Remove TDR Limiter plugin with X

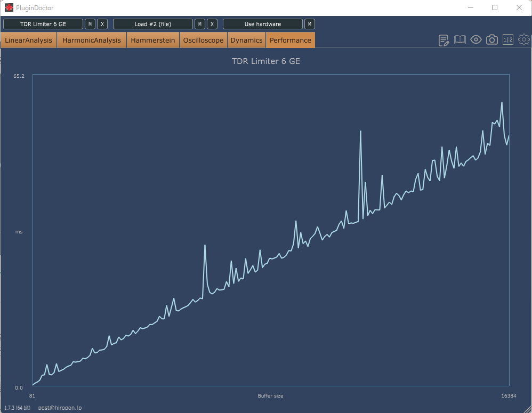coord(102,24)
